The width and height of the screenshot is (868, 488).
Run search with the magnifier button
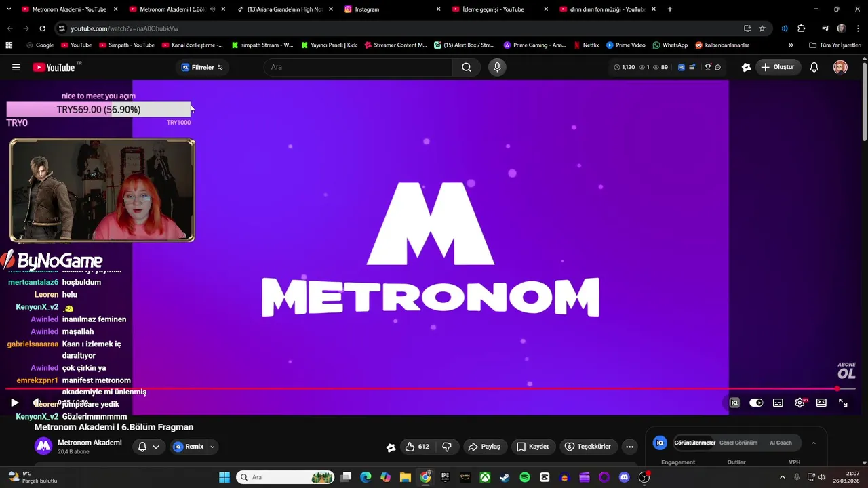coord(467,67)
